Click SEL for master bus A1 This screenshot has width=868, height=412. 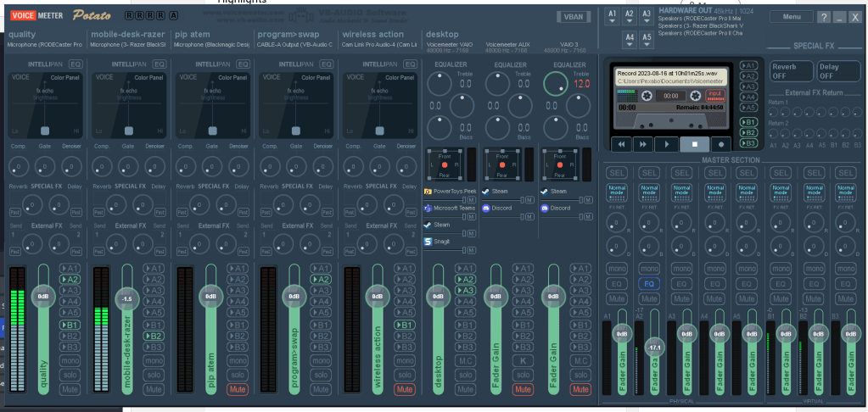coord(617,173)
